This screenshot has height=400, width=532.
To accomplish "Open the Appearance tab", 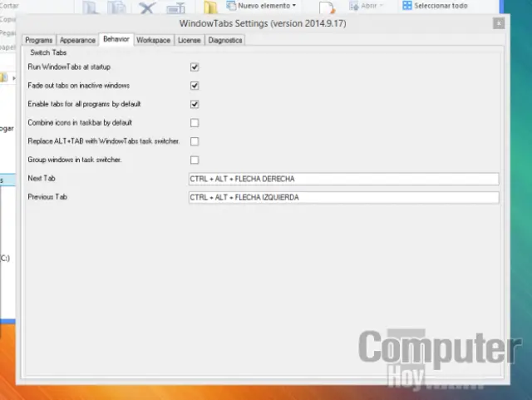I will (x=77, y=40).
